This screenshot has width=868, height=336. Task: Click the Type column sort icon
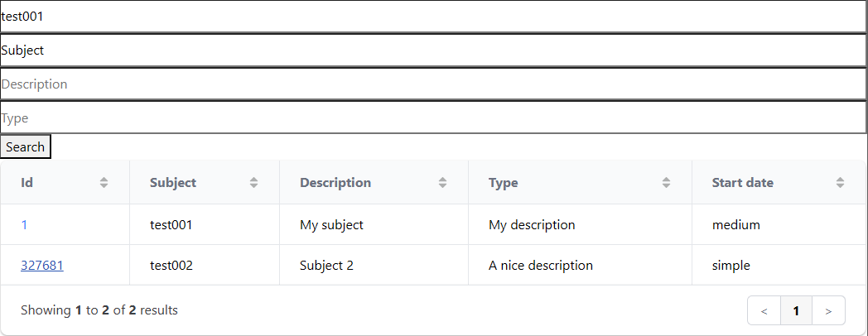click(666, 183)
